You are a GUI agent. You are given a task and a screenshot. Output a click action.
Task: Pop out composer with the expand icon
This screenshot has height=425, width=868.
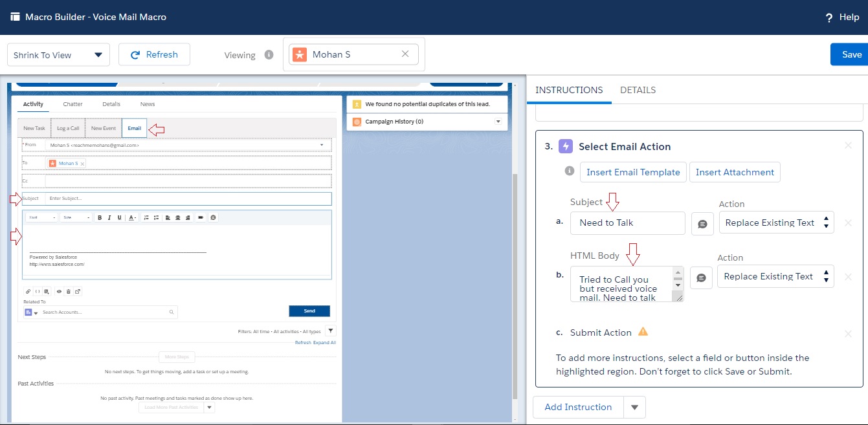tap(77, 291)
